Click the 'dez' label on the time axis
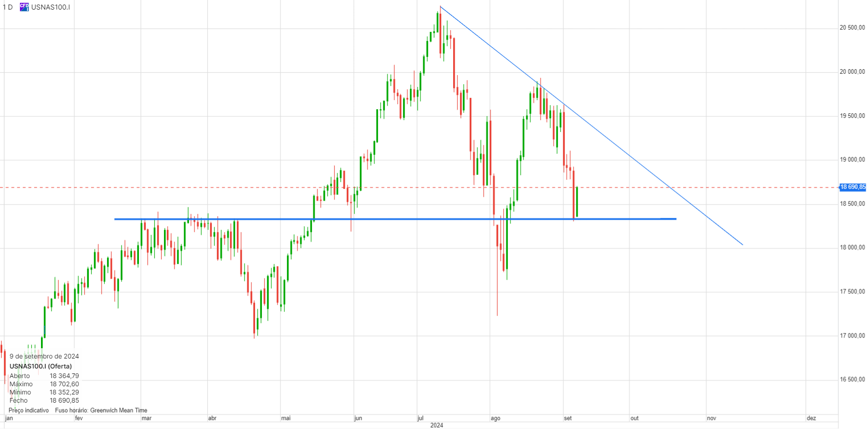 (811, 418)
